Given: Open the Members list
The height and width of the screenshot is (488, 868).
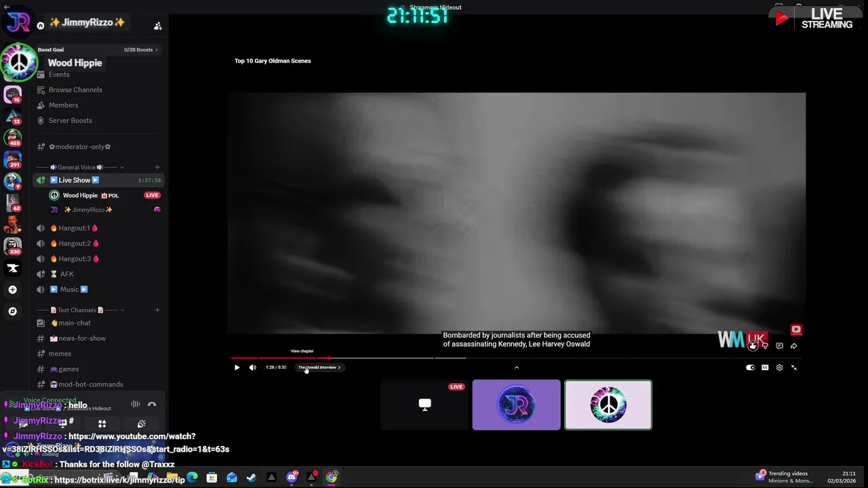Looking at the screenshot, I should click(x=63, y=105).
